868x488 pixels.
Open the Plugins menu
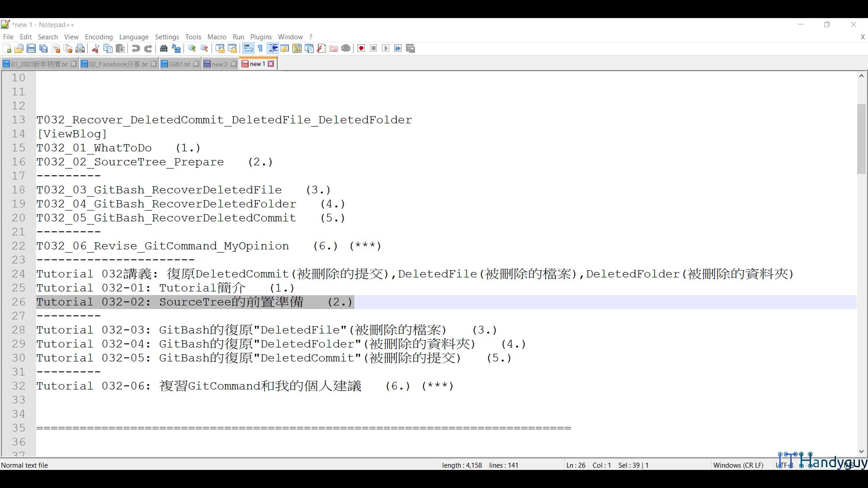[x=261, y=37]
